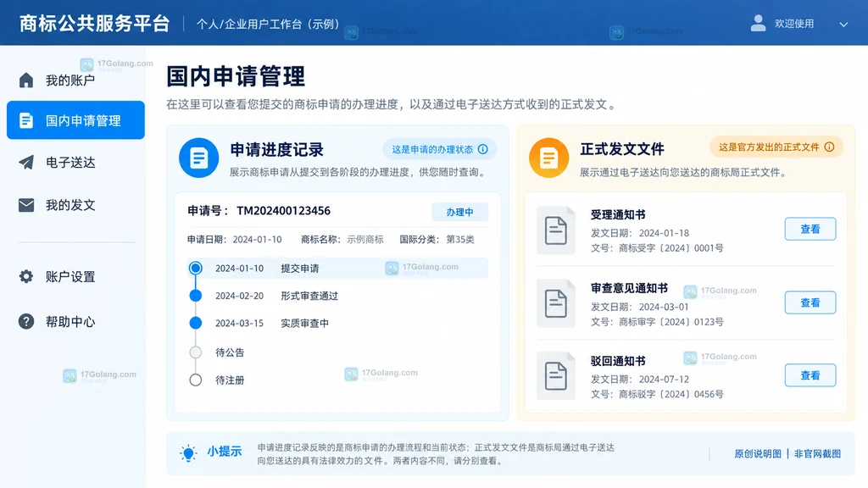Click the lightbulb icon beside 小提示
Viewport: 868px width, 488px height.
(x=188, y=453)
